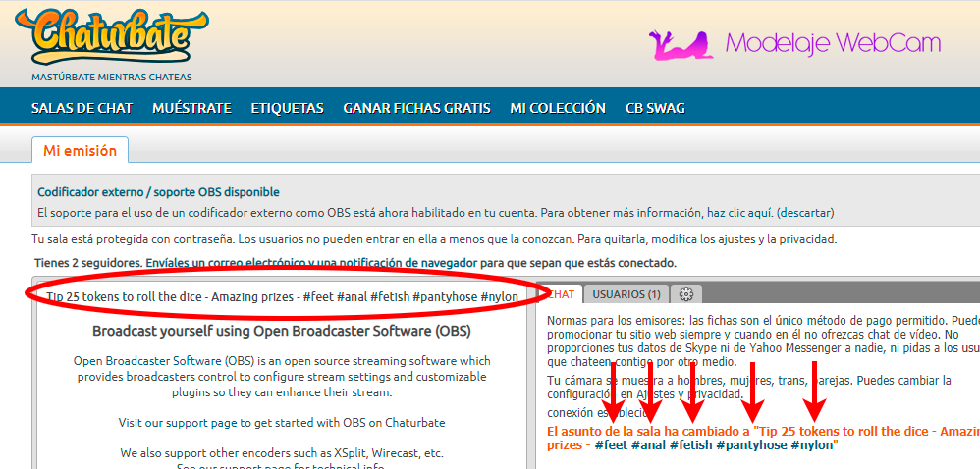The width and height of the screenshot is (980, 469).
Task: Open the chat settings gear tab
Action: point(686,294)
